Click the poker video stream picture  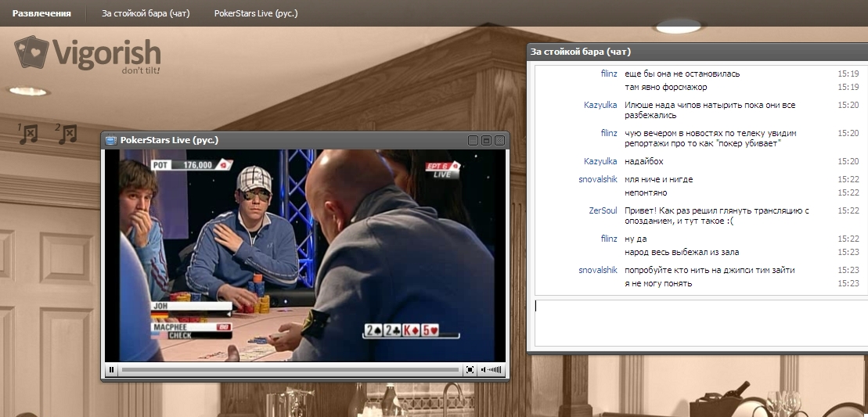(305, 255)
